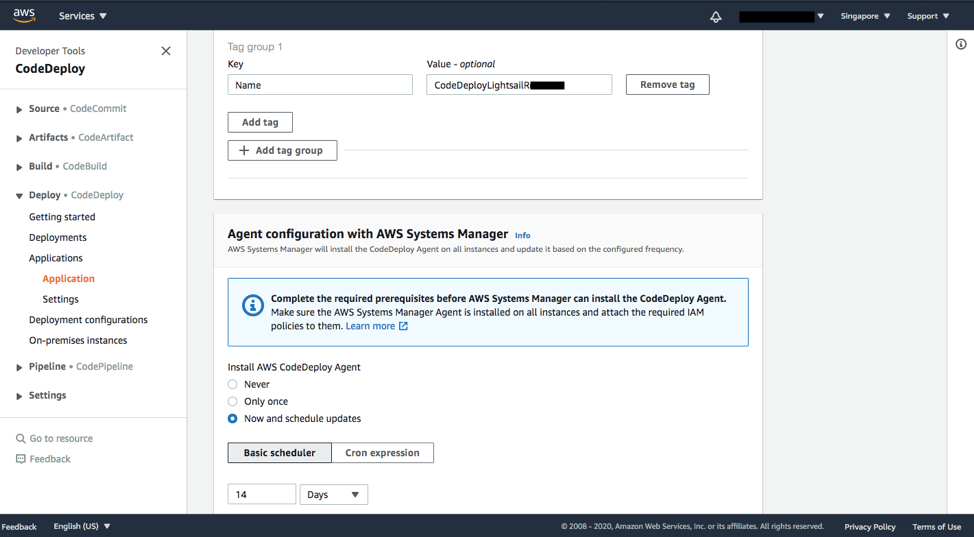Click the Add tag button
This screenshot has height=537, width=974.
(260, 122)
